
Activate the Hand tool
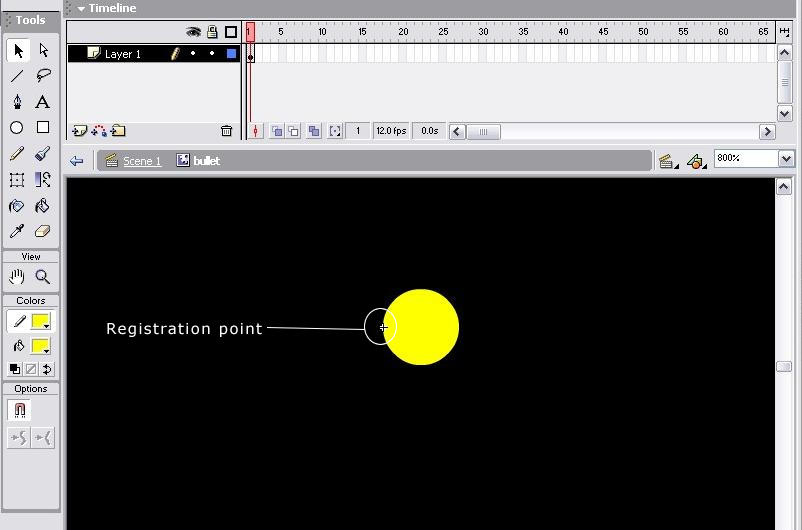tap(17, 277)
